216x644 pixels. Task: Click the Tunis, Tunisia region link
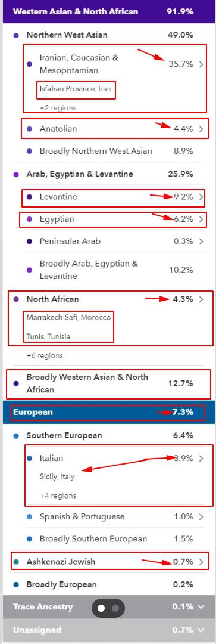click(48, 336)
